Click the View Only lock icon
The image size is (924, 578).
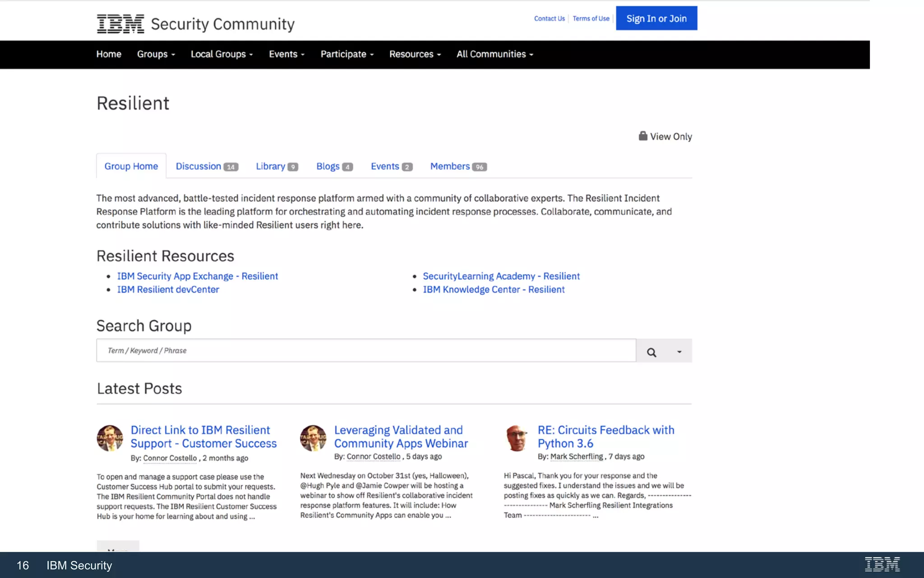coord(643,136)
